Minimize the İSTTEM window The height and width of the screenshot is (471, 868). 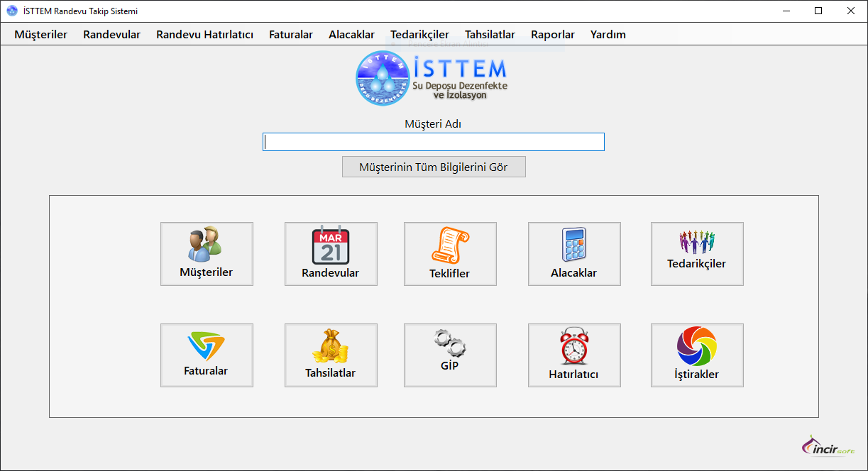coord(786,11)
